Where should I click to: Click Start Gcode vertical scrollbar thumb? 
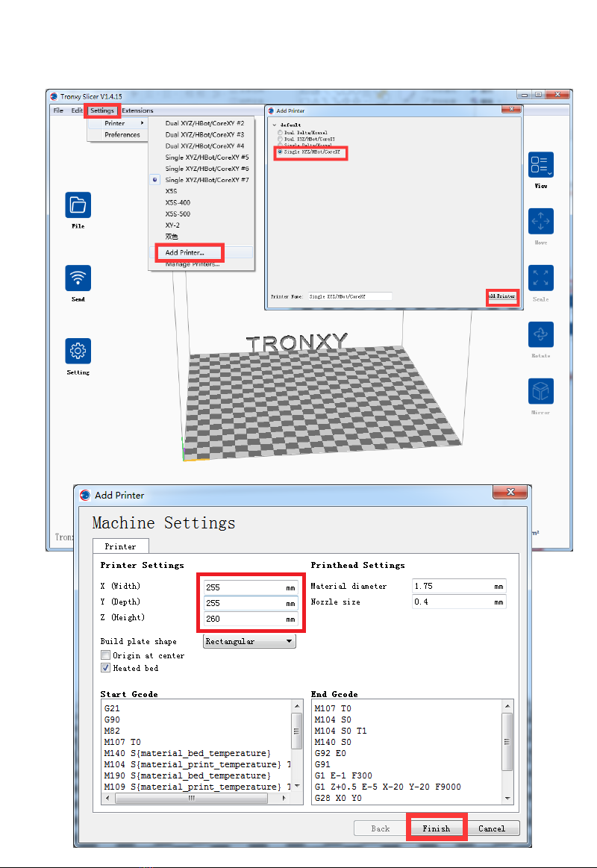point(297,731)
